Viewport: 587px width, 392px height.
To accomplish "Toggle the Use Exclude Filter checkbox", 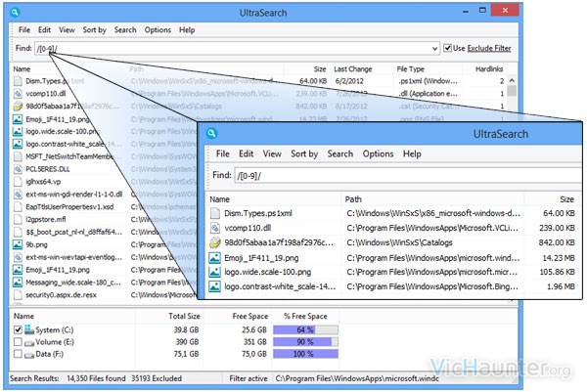I will (x=447, y=48).
